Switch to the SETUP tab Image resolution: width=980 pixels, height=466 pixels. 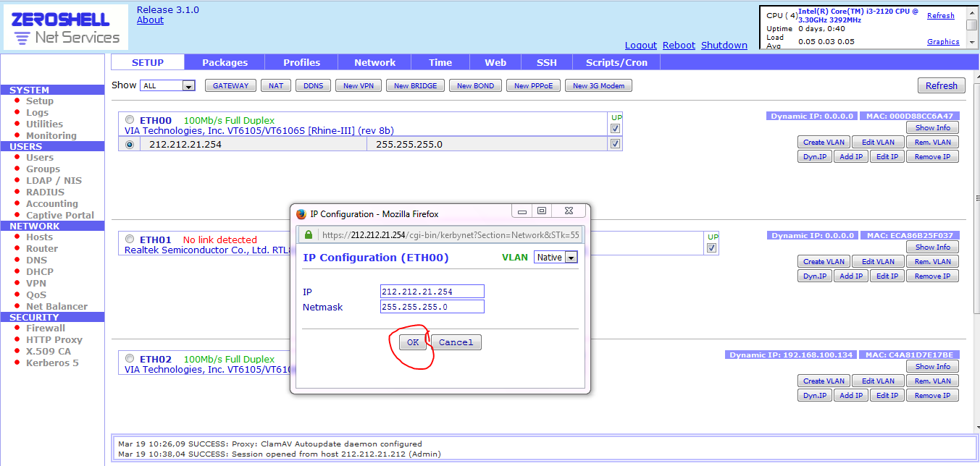tap(148, 62)
